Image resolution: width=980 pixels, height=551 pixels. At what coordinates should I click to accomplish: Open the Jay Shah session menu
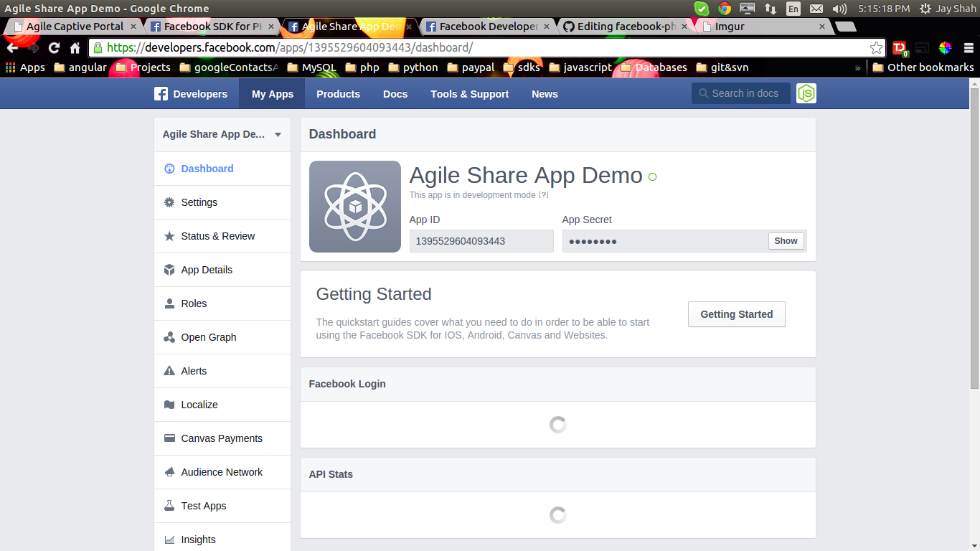(948, 9)
